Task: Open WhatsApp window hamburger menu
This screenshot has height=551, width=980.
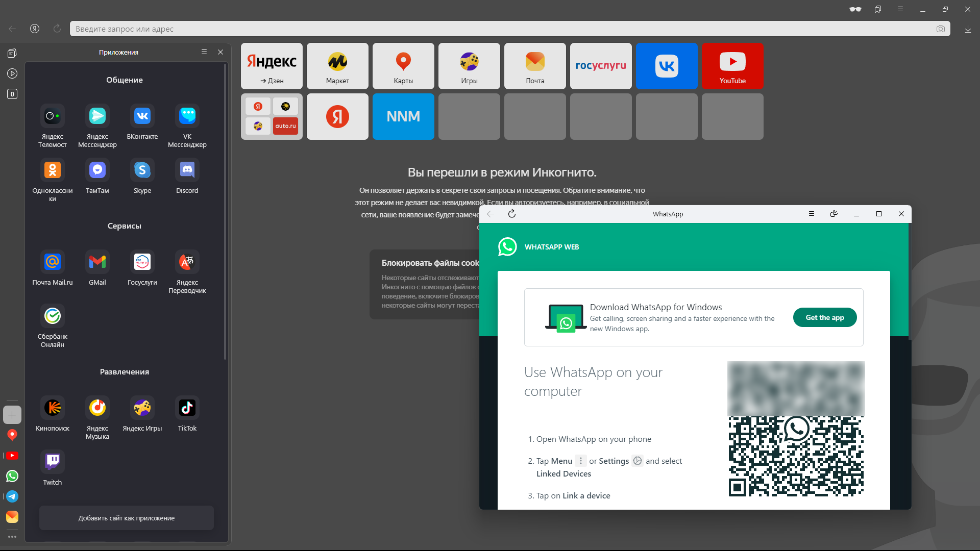Action: coord(812,214)
